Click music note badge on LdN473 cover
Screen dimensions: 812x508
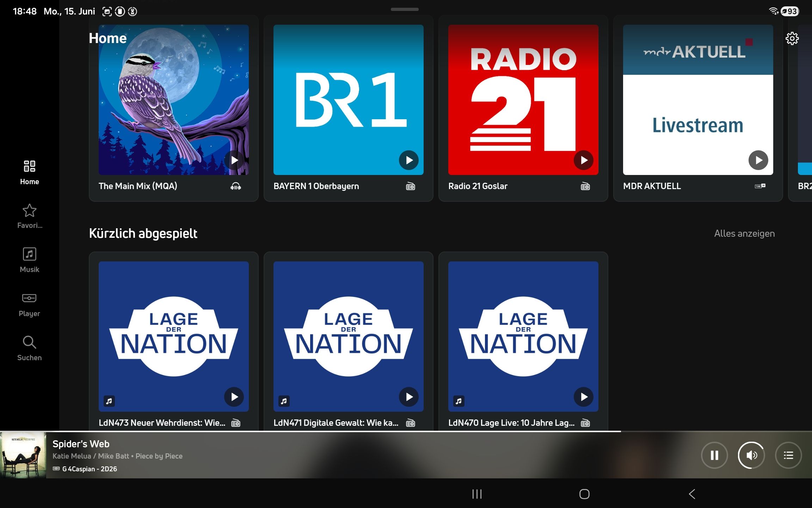coord(109,401)
